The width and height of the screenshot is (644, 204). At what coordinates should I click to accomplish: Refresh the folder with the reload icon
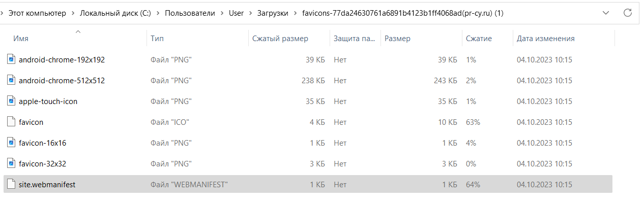tap(628, 13)
